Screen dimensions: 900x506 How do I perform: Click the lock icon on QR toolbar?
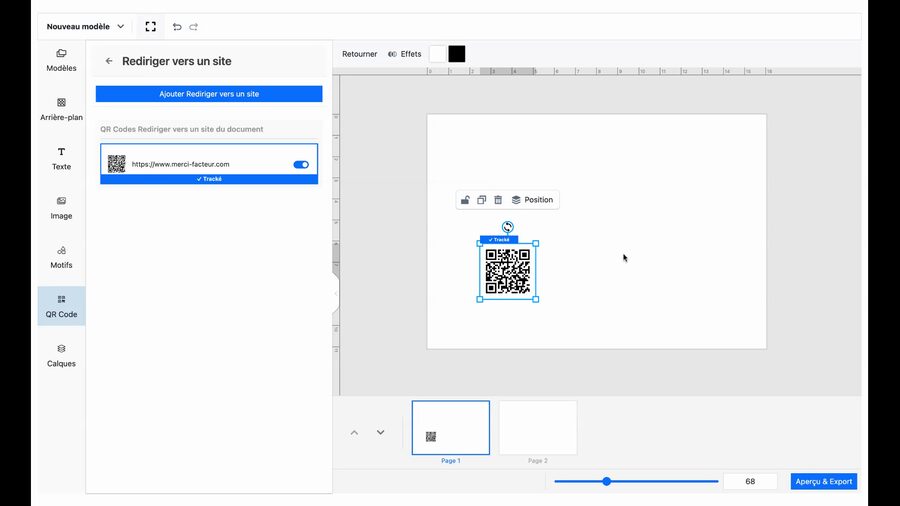pyautogui.click(x=465, y=200)
